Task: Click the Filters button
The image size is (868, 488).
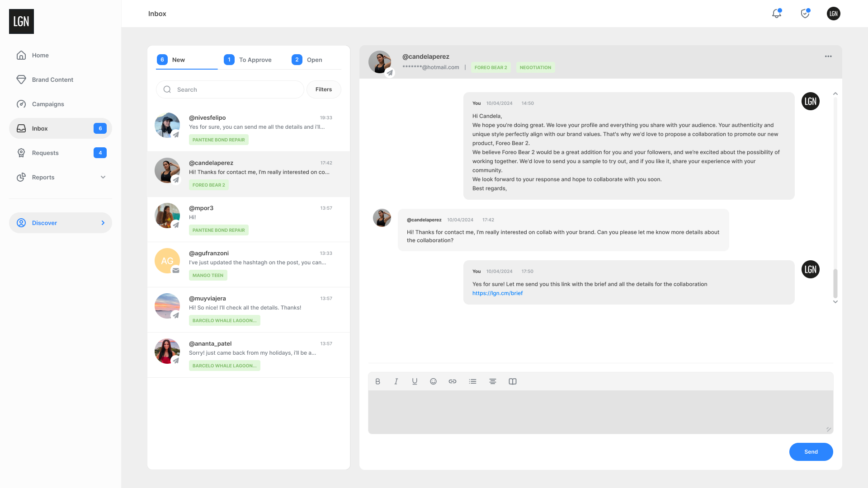Action: [324, 89]
